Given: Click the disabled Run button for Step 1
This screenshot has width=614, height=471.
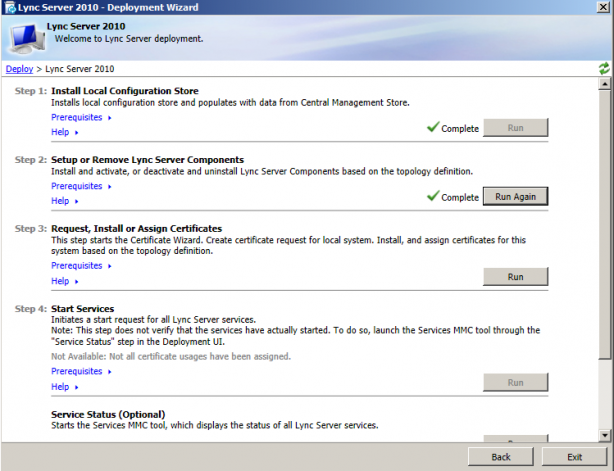Looking at the screenshot, I should click(515, 128).
